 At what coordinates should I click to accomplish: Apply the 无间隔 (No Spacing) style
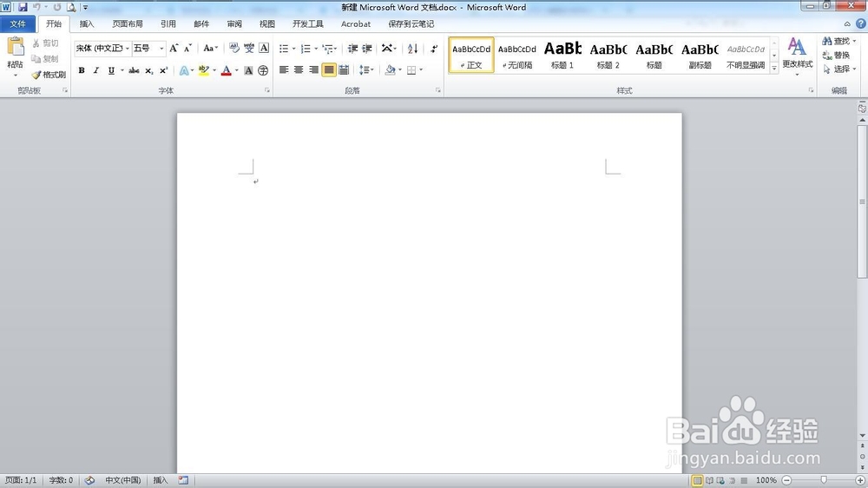click(517, 55)
